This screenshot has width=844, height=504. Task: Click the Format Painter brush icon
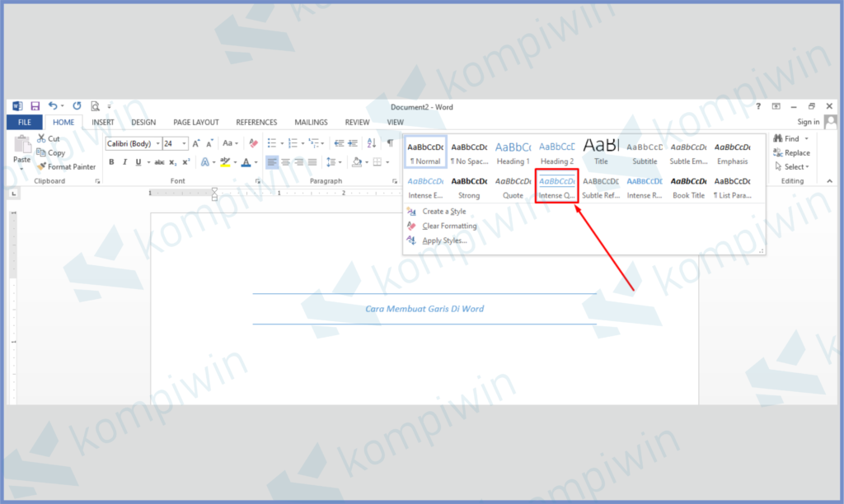41,166
